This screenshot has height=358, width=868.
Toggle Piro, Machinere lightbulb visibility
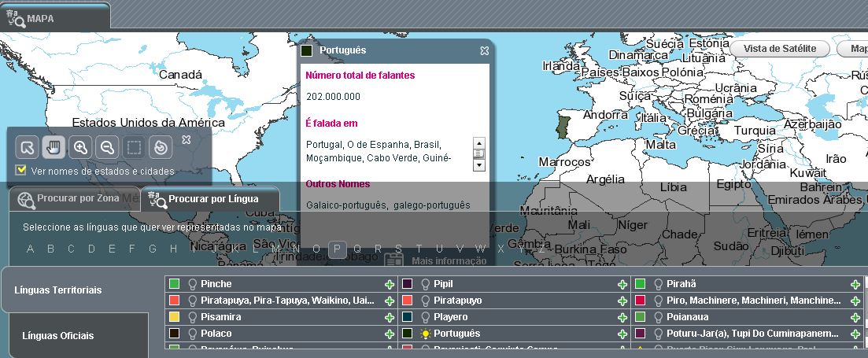pyautogui.click(x=658, y=301)
